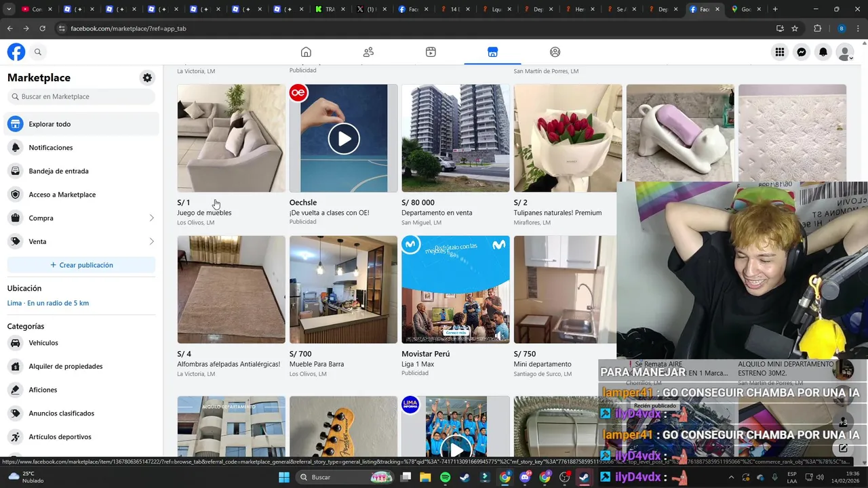
Task: Switch to the Google Maps browser tab
Action: (x=747, y=9)
